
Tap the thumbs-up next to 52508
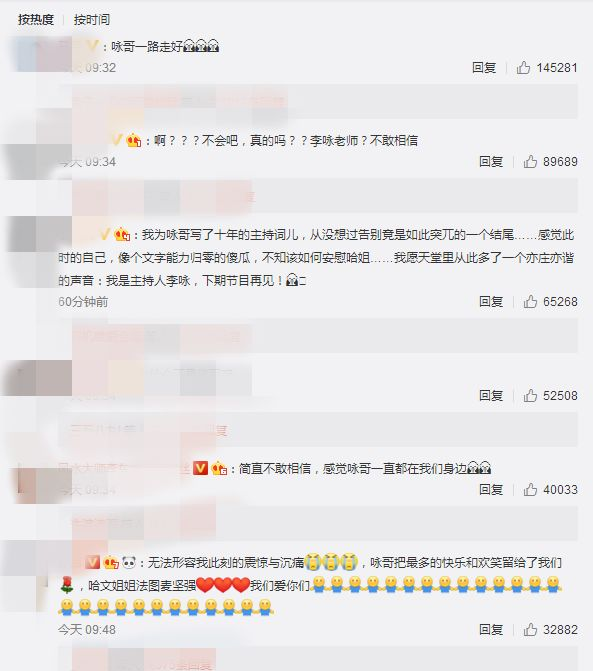click(x=530, y=395)
